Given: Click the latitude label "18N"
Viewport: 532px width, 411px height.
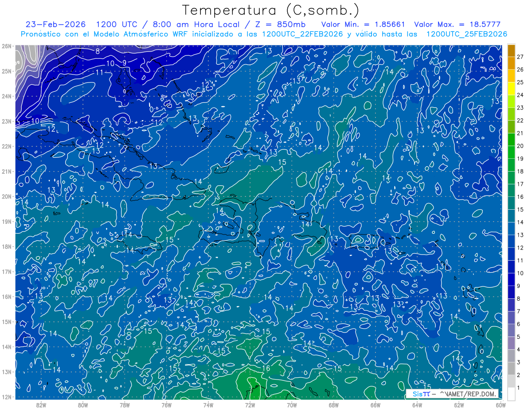Looking at the screenshot, I should tap(7, 247).
